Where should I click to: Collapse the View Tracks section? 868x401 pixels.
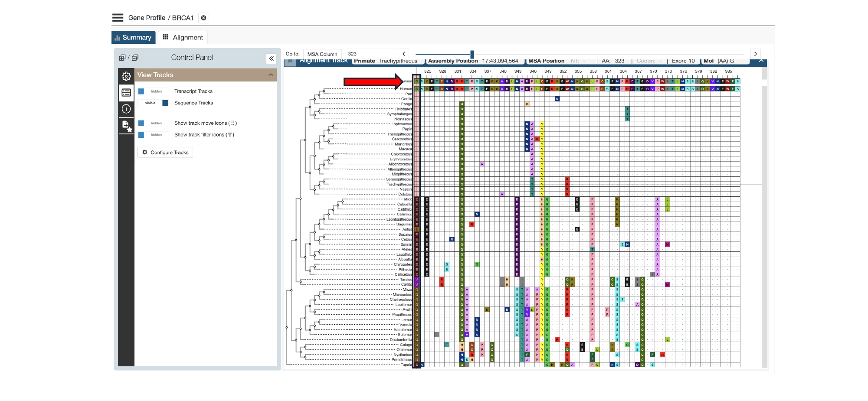pos(271,75)
